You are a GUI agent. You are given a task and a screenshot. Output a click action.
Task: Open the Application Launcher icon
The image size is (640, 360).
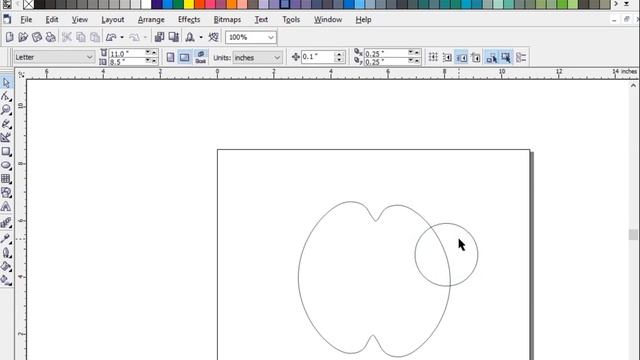click(190, 37)
